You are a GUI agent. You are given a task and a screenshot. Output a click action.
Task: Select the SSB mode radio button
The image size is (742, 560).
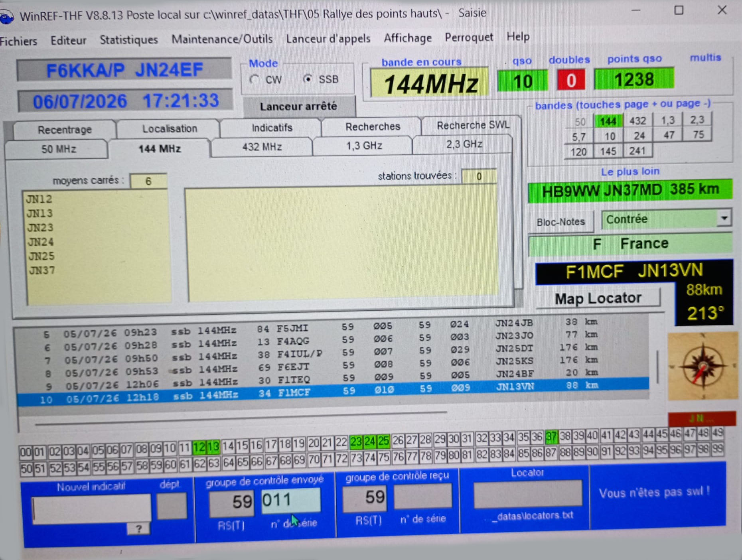coord(307,79)
